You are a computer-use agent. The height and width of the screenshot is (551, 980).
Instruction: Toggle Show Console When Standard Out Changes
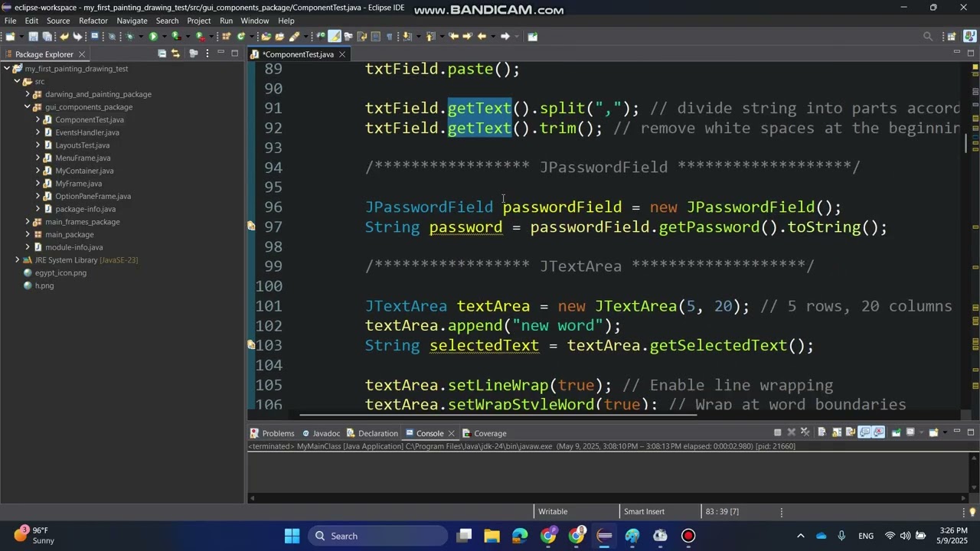coord(864,432)
